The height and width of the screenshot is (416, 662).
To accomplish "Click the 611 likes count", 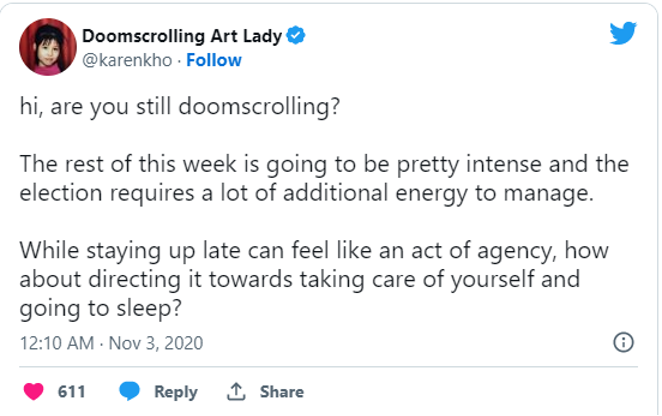I will 71,392.
